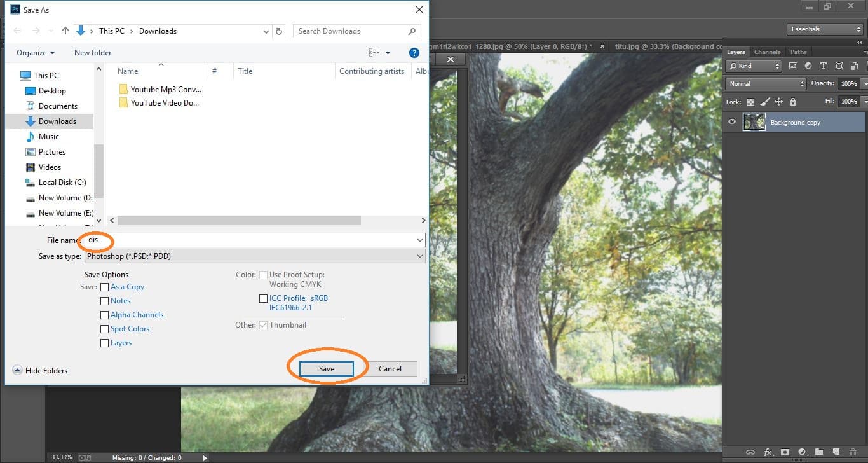
Task: Click the File name input field
Action: click(x=254, y=240)
